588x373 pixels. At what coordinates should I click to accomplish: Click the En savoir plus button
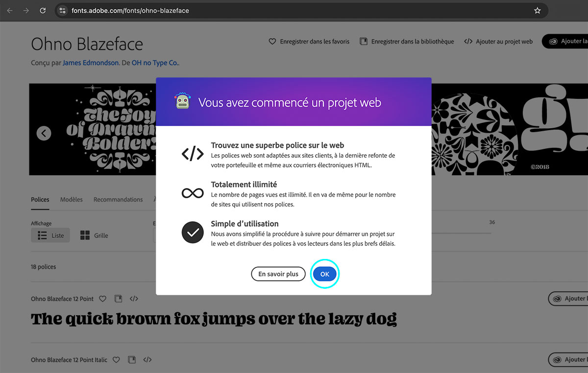[278, 274]
